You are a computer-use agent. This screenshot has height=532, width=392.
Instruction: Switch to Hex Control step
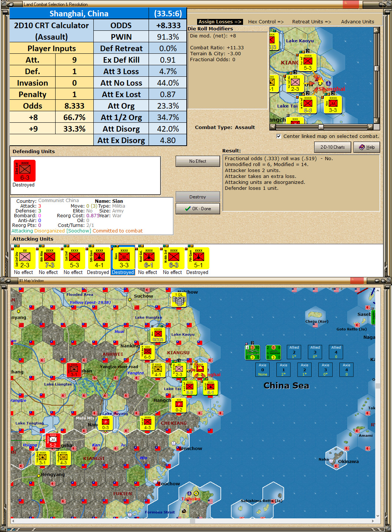point(266,22)
